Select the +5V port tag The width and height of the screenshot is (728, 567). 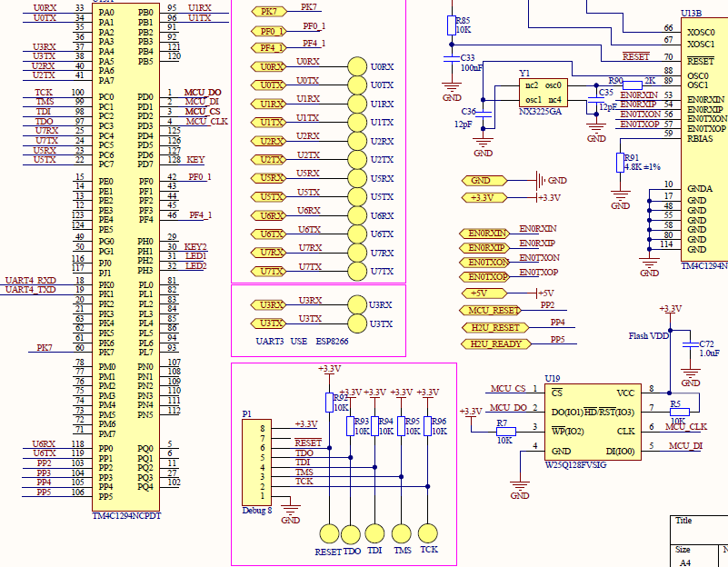pos(484,293)
